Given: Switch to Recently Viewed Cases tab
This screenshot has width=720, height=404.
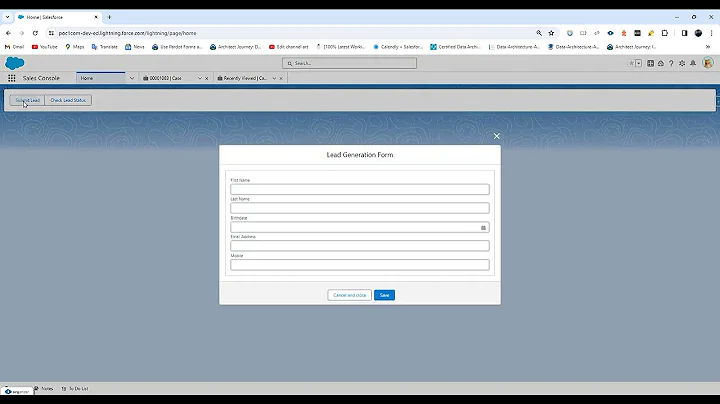Looking at the screenshot, I should coord(243,78).
